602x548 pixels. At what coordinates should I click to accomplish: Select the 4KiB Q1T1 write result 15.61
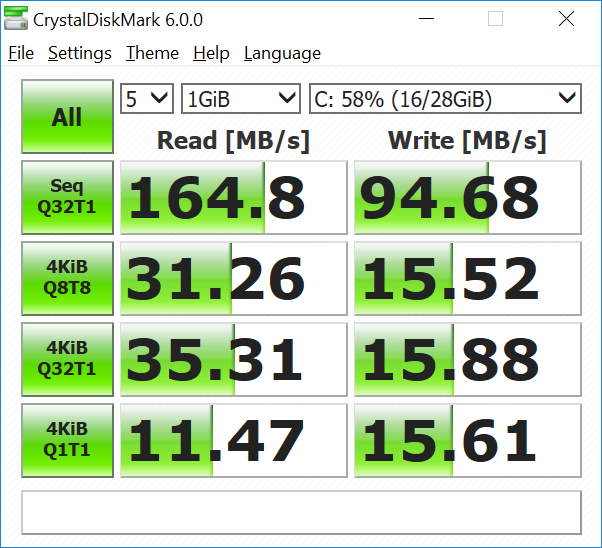tap(468, 440)
